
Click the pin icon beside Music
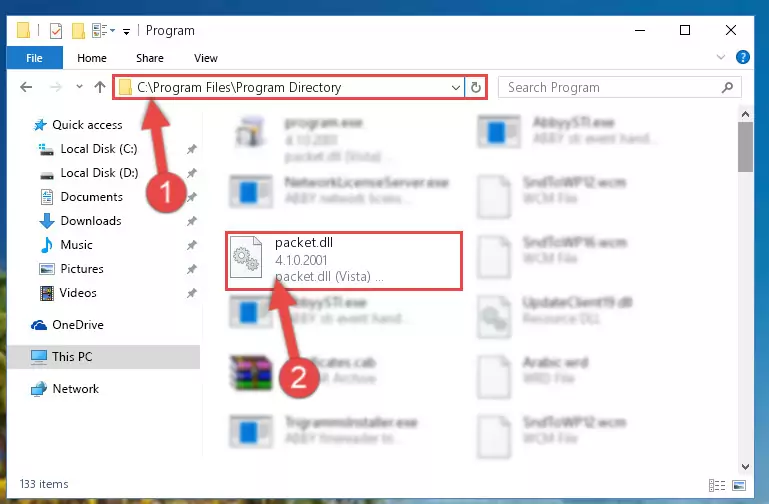coord(192,245)
